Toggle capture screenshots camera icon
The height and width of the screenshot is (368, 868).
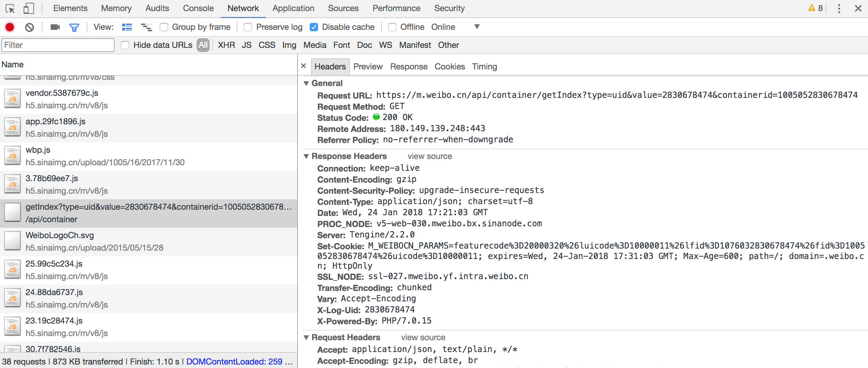[55, 27]
